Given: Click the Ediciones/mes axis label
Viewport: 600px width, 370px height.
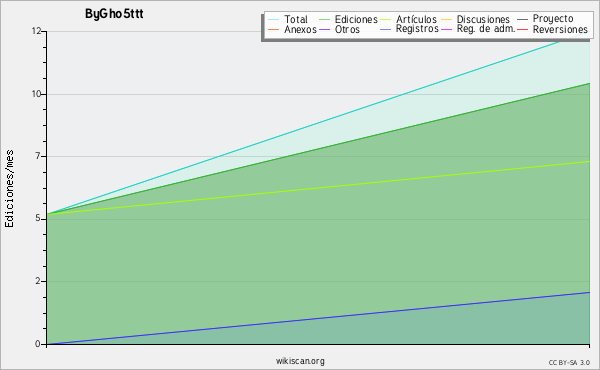Looking at the screenshot, I should click(x=9, y=188).
